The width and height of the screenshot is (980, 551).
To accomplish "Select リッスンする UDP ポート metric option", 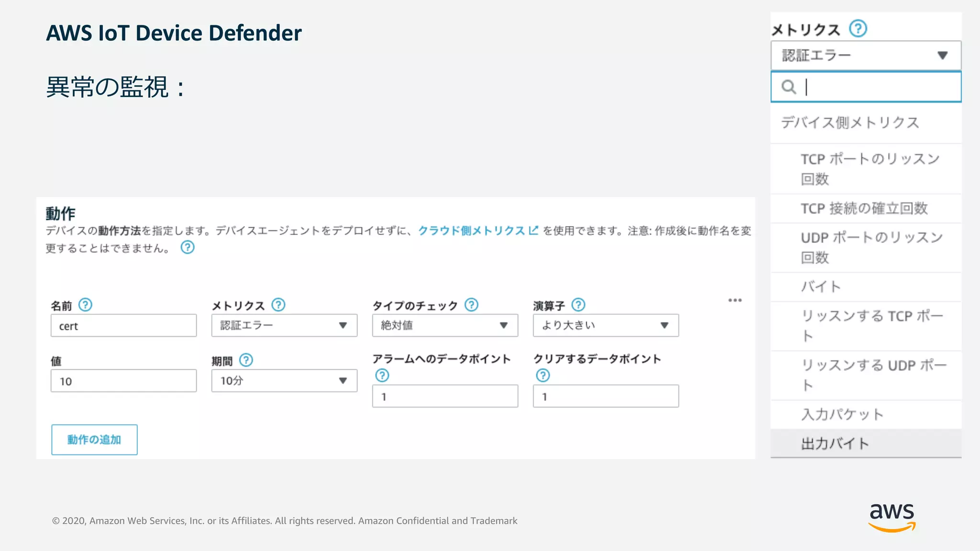I will pyautogui.click(x=866, y=375).
